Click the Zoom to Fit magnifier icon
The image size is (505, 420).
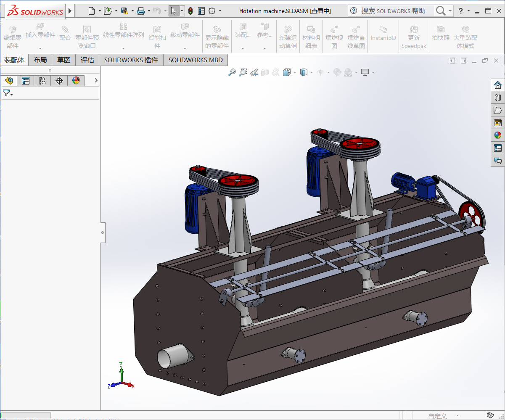click(x=232, y=72)
